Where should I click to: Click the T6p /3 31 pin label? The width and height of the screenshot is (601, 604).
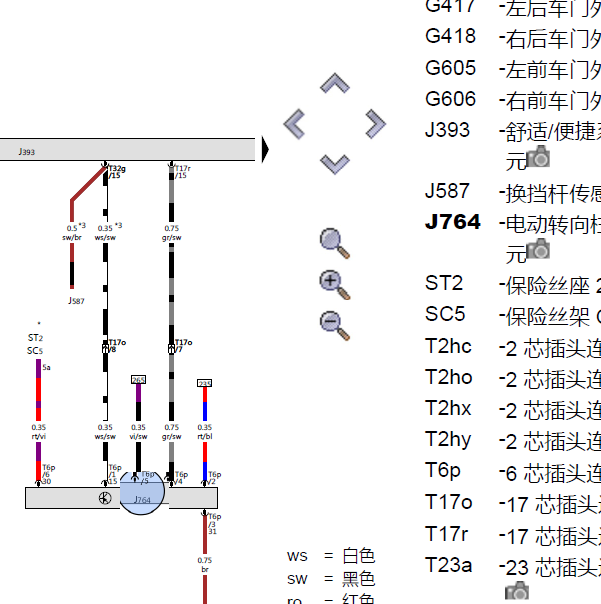(215, 524)
